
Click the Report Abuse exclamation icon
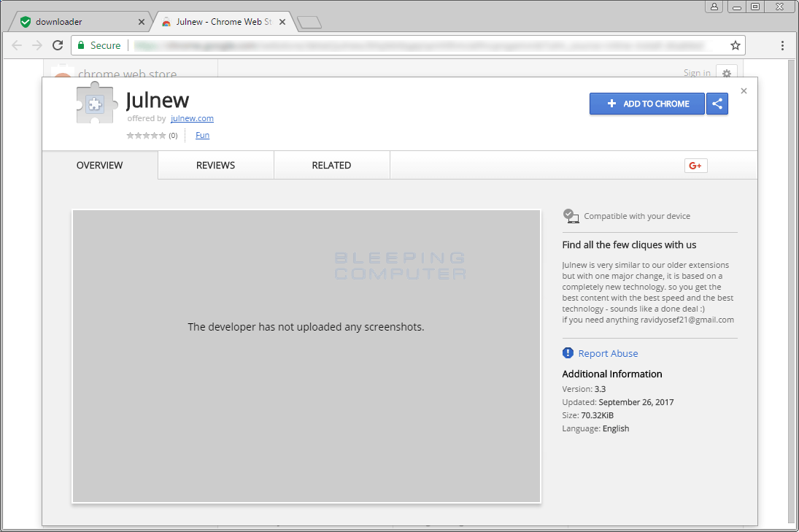point(568,352)
